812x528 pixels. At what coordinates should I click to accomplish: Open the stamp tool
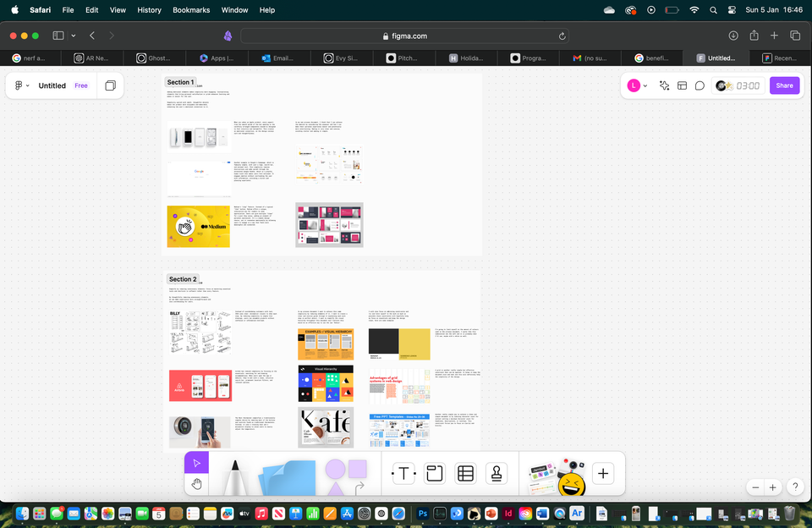coord(497,474)
